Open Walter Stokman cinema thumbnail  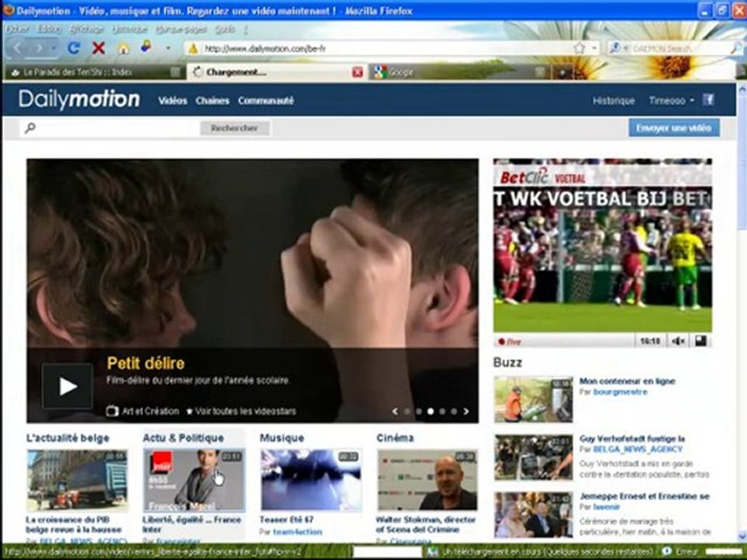click(x=427, y=480)
